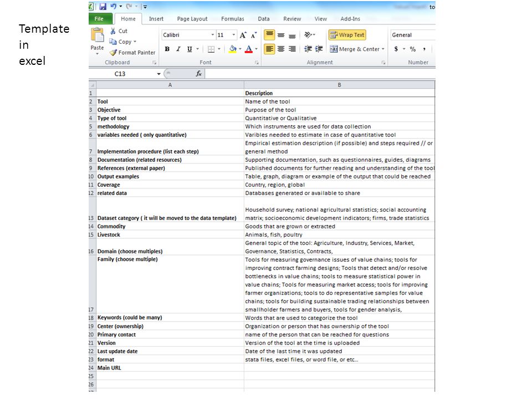Image resolution: width=532 pixels, height=399 pixels.
Task: Open the Name Box dropdown arrow
Action: [158, 74]
